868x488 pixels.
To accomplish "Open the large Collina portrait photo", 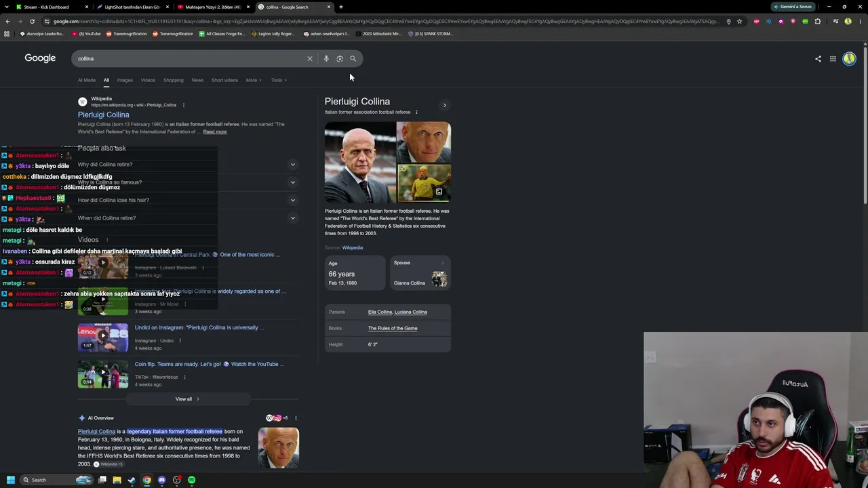I will 359,162.
